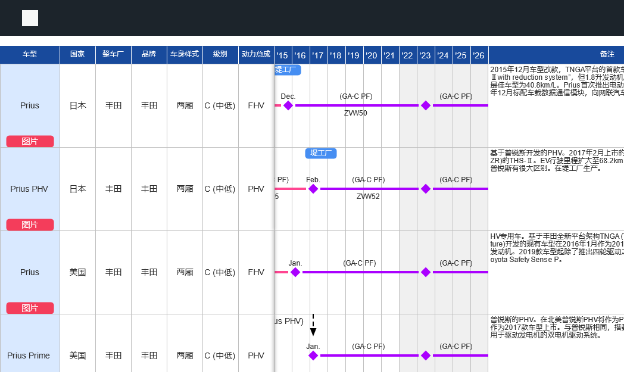Click the partially hidden blue factory tag in Japan Prius row
This screenshot has height=372, width=624.
[x=288, y=70]
